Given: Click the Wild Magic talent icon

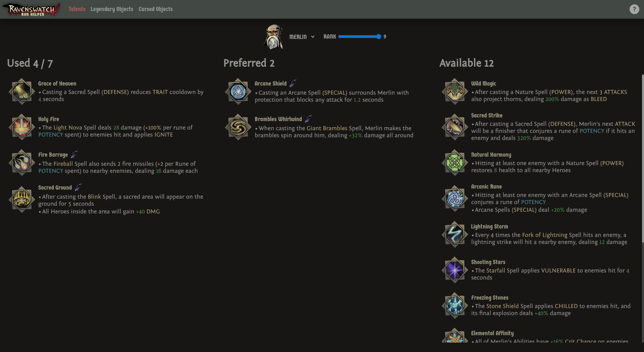Looking at the screenshot, I should tap(455, 91).
